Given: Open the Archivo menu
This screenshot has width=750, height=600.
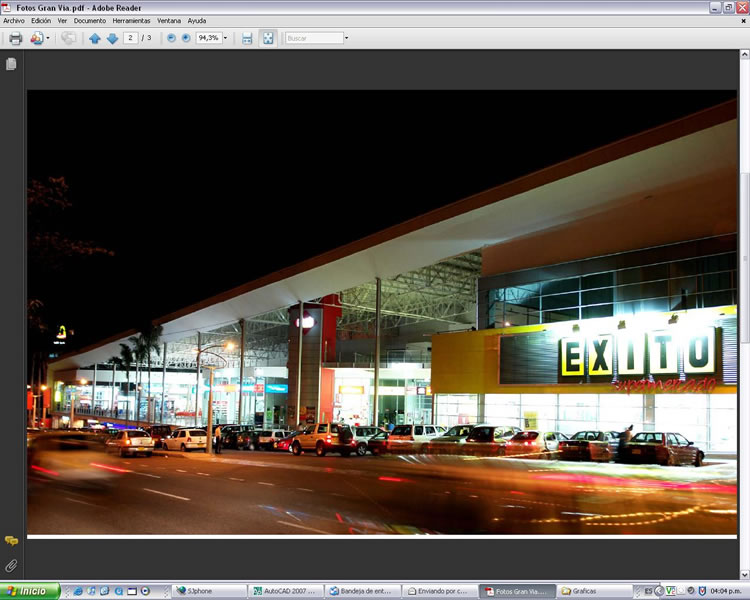Looking at the screenshot, I should click(14, 21).
